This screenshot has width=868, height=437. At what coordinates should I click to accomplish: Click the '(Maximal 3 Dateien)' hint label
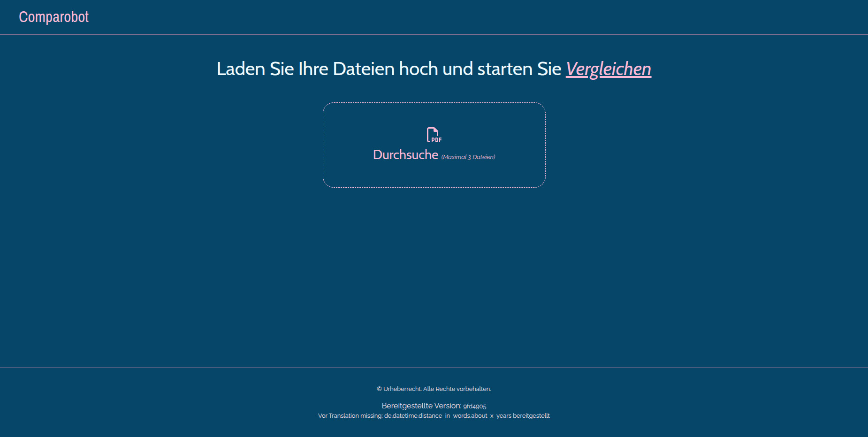coord(468,156)
